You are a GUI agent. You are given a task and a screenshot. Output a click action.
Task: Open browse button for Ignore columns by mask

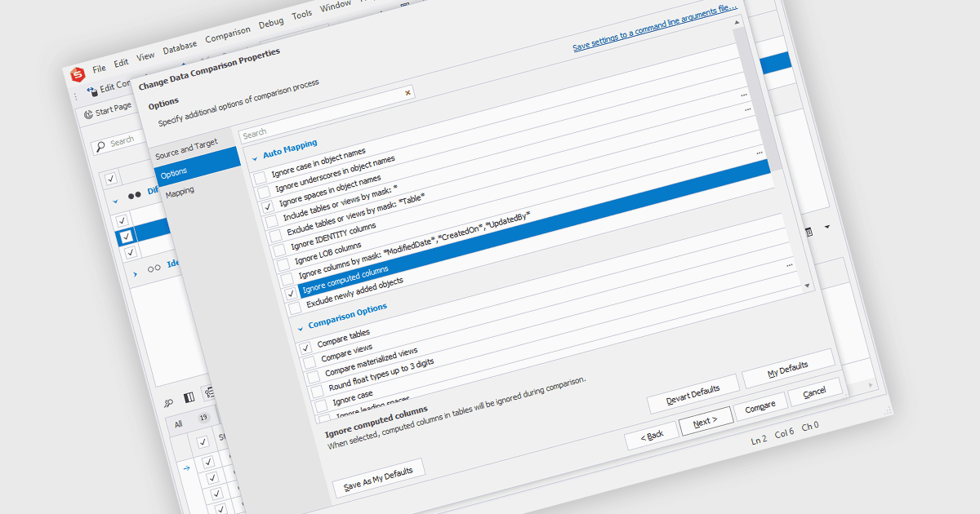[759, 152]
